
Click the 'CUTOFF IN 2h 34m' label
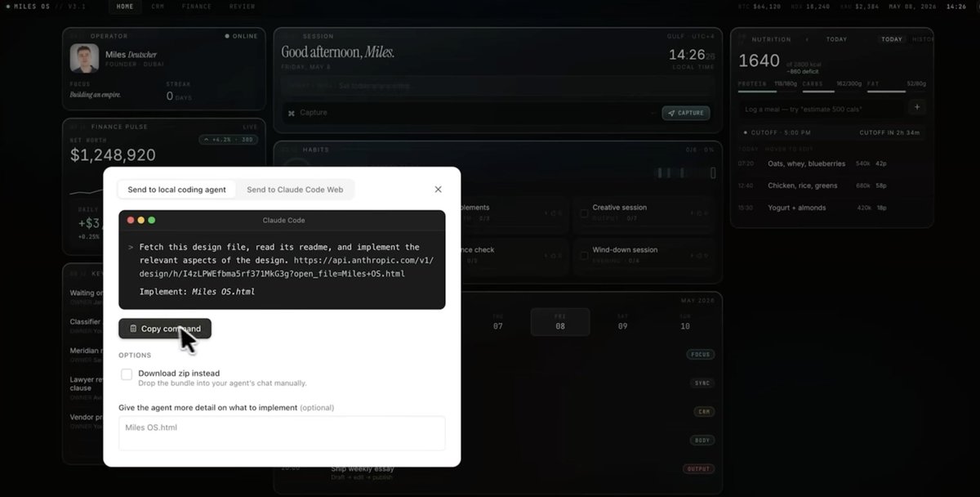coord(889,132)
